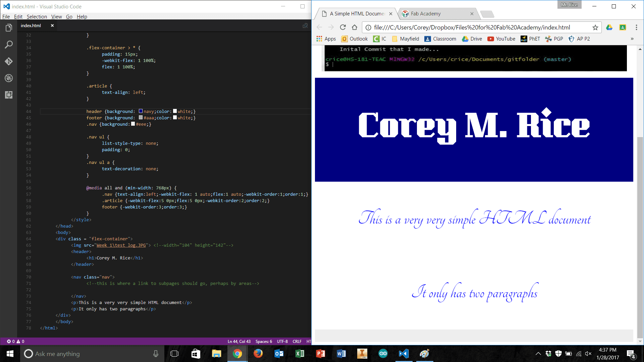Change CRLF line ending setting
644x362 pixels.
tap(297, 341)
